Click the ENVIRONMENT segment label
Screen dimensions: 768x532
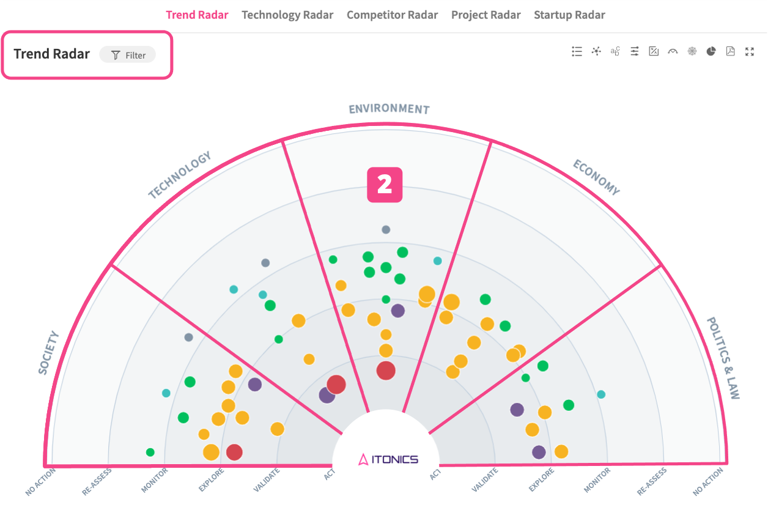(x=389, y=109)
